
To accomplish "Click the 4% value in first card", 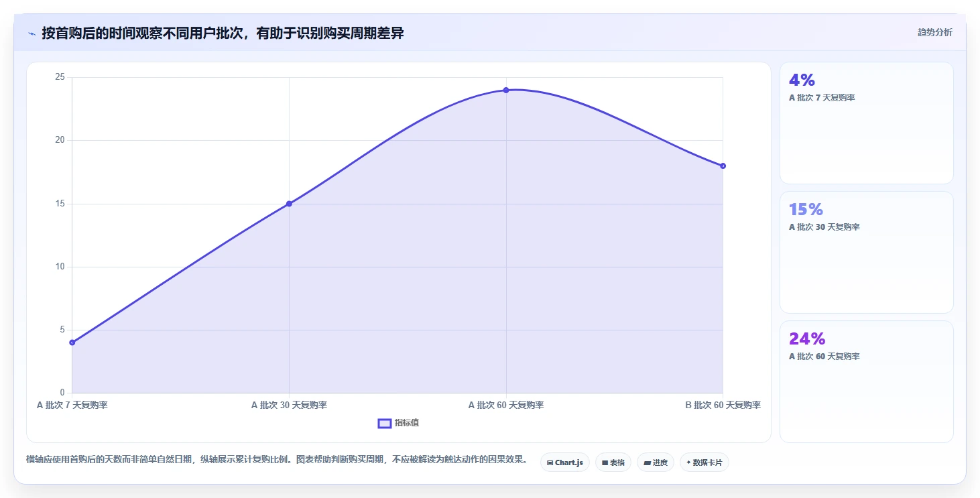I will 802,80.
